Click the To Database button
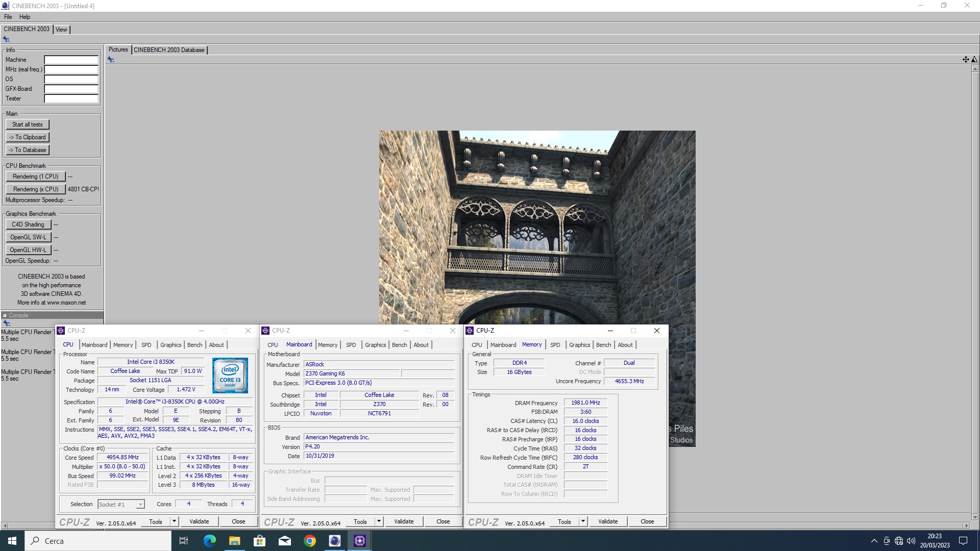Image resolution: width=980 pixels, height=551 pixels. 28,150
